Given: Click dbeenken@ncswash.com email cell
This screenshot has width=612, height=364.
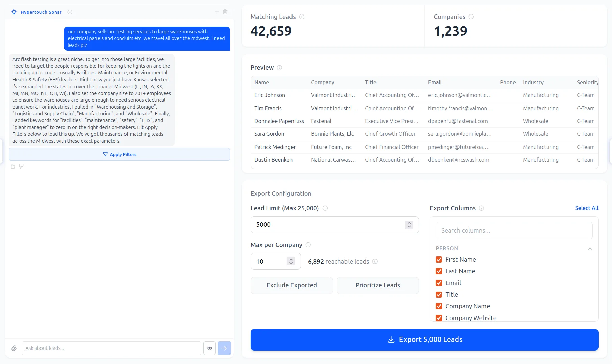Looking at the screenshot, I should (458, 160).
